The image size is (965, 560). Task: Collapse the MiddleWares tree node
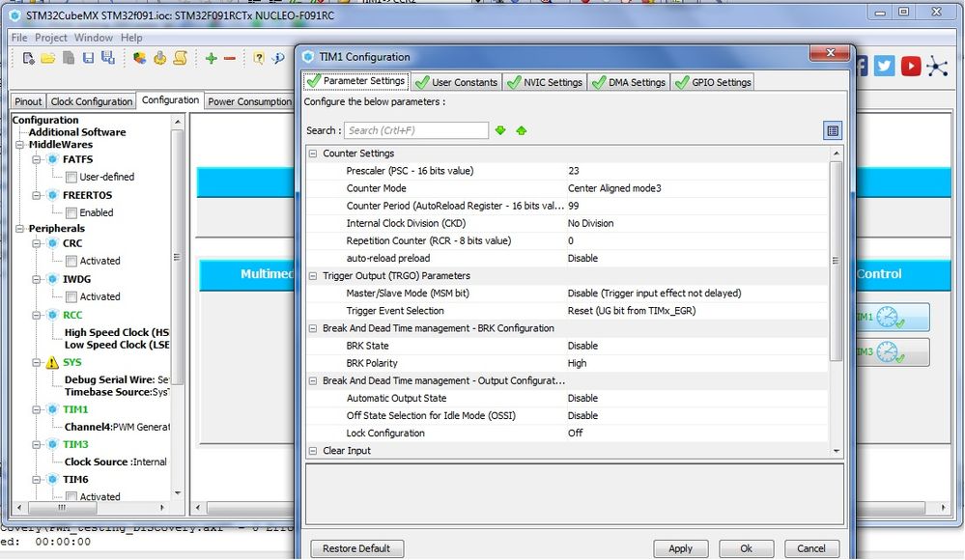pyautogui.click(x=19, y=145)
